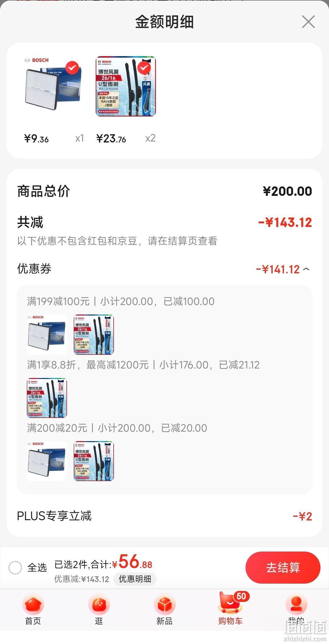The image size is (329, 644).
Task: Open air filter thumbnail under 满200减20元
Action: click(47, 461)
